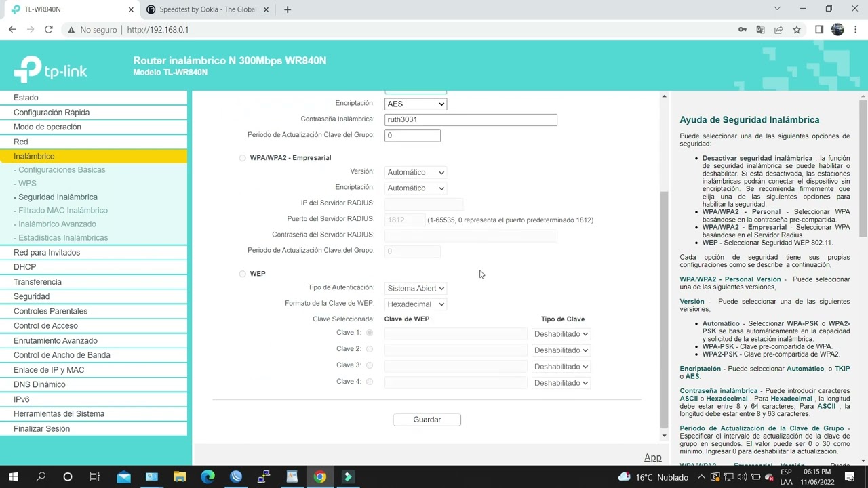Open Empresarial Versión Automático dropdown
The image size is (868, 488).
[x=415, y=172]
